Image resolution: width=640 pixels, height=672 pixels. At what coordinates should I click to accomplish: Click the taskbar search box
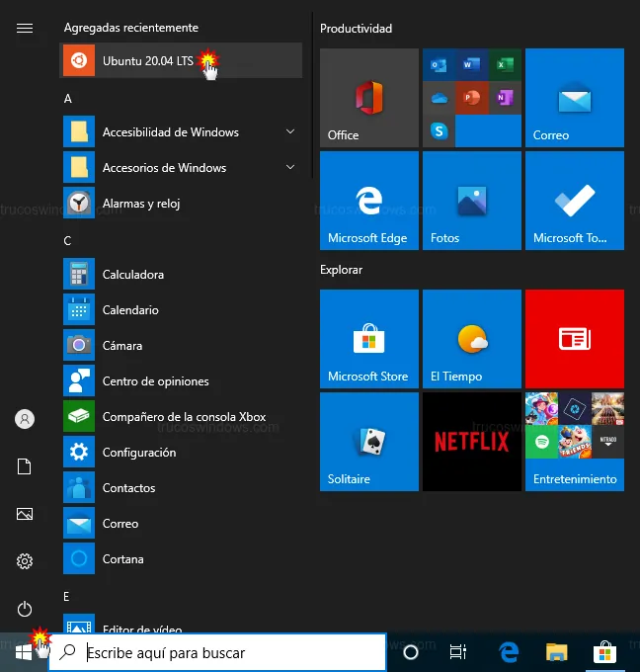(217, 652)
